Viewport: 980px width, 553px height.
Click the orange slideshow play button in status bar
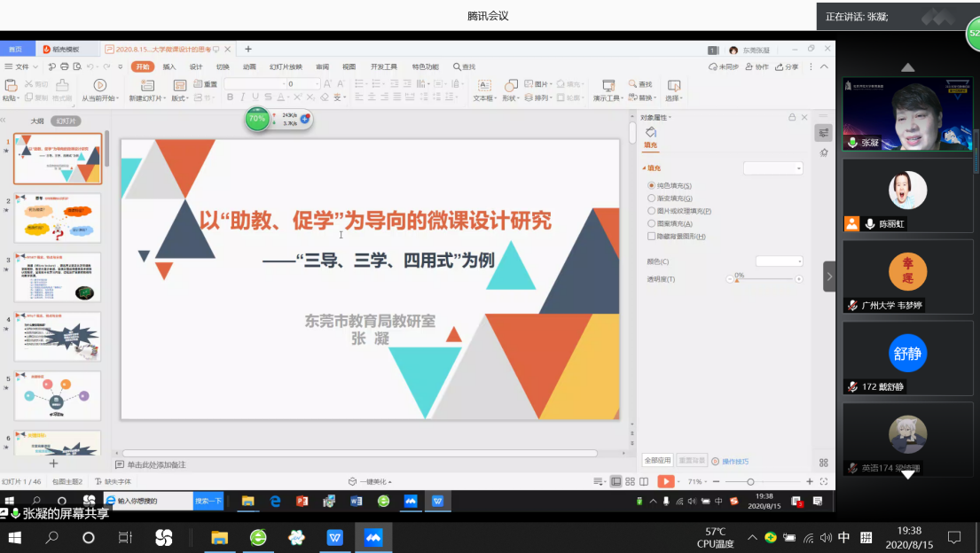(665, 481)
